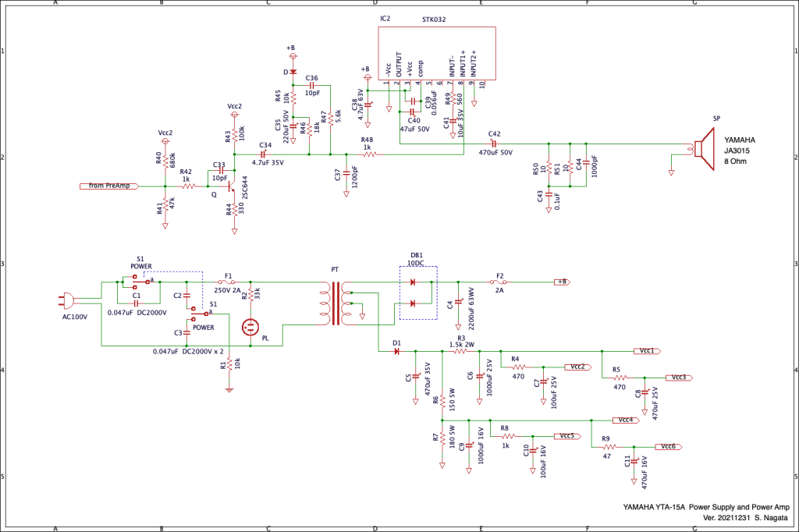Click the D1 rectifier diode symbol

point(396,352)
